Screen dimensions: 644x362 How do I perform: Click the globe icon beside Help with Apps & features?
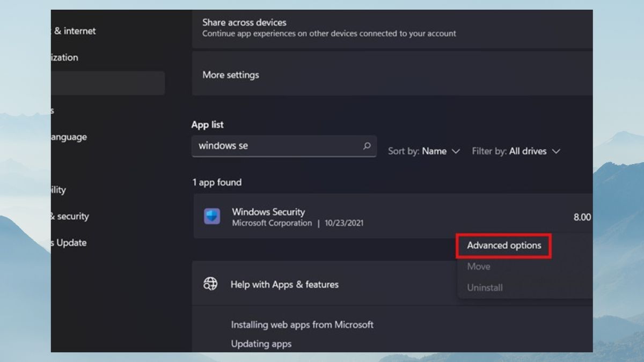click(x=210, y=284)
